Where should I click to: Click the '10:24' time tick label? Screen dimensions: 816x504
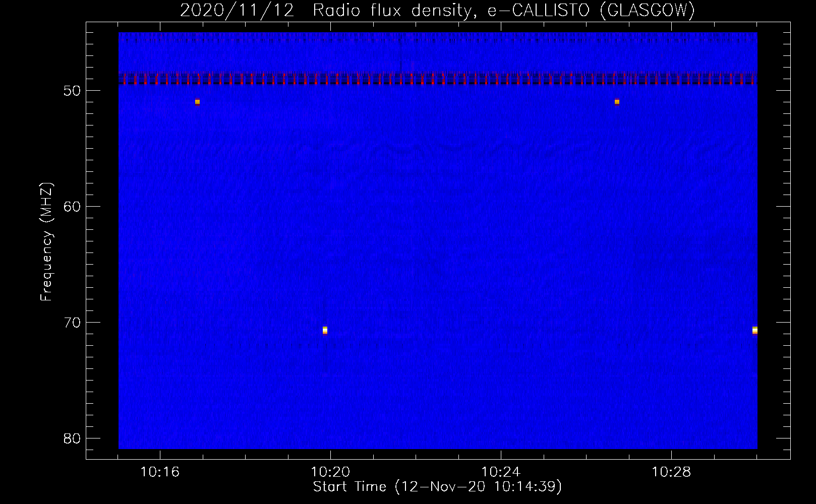501,472
